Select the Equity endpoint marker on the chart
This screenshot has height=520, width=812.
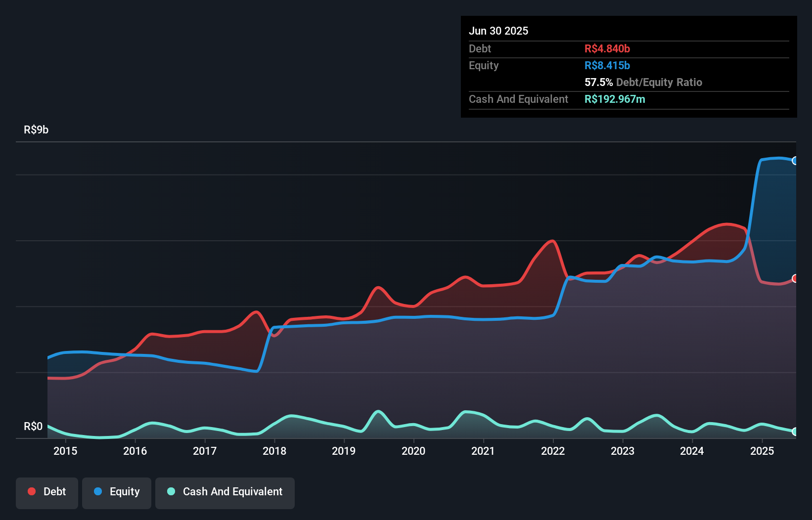(x=795, y=160)
